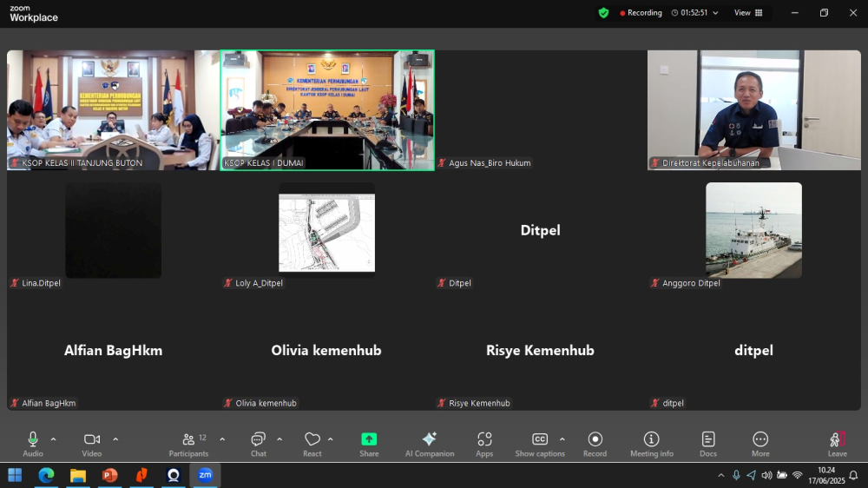Viewport: 868px width, 488px height.
Task: Click Alfian BagHkm participant tile
Action: pyautogui.click(x=113, y=350)
